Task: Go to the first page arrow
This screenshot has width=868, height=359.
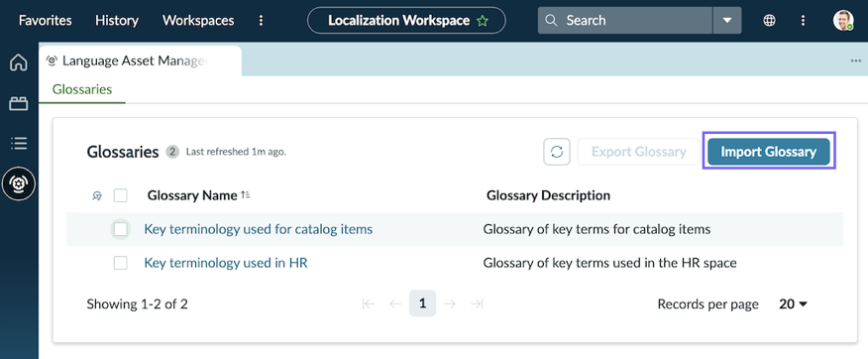Action: (369, 303)
